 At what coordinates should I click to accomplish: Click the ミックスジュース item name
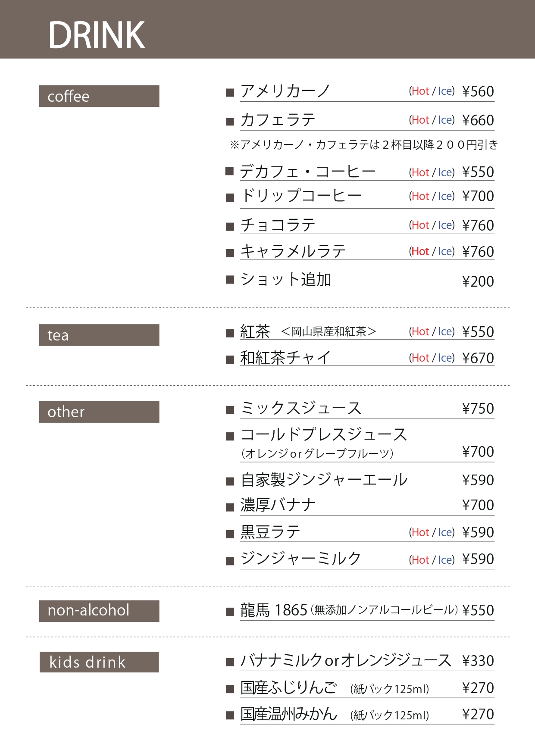301,408
